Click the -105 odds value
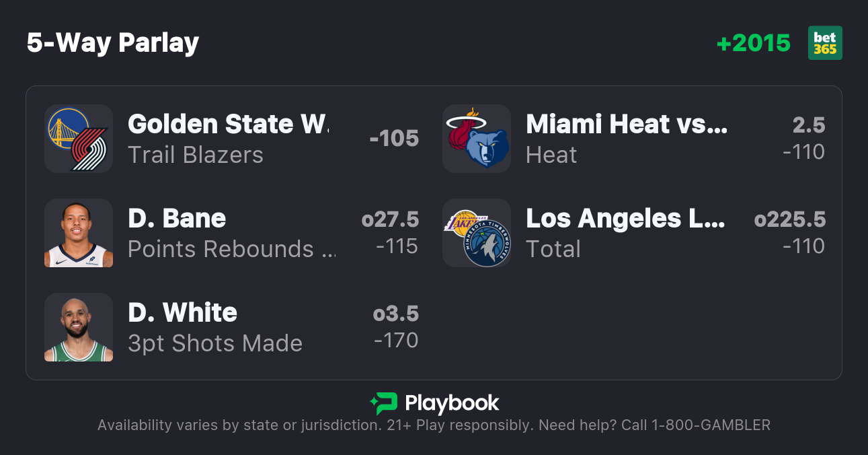 (394, 139)
